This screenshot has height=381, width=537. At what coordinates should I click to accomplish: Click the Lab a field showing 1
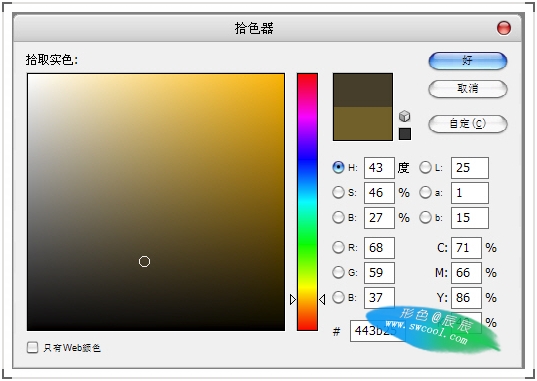pos(470,193)
